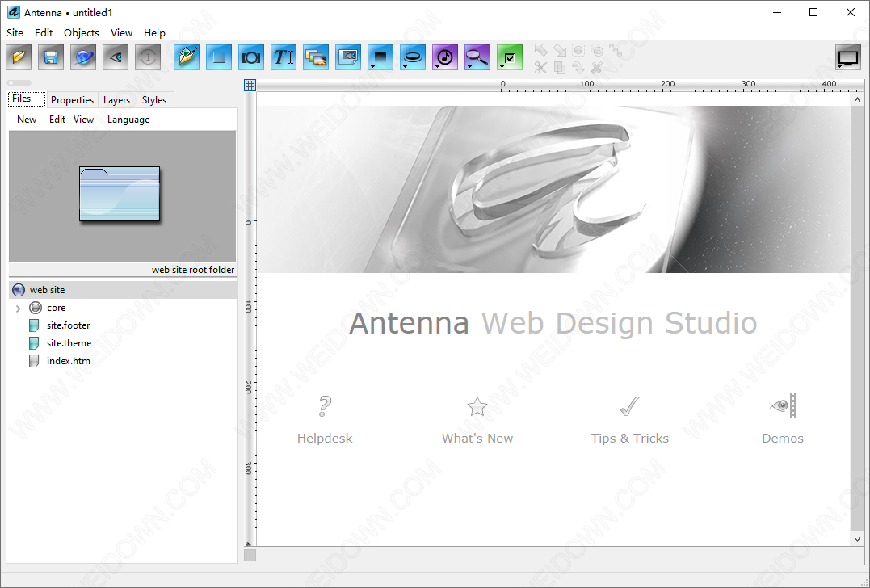Select the web site root tree node
This screenshot has width=870, height=588.
123,290
